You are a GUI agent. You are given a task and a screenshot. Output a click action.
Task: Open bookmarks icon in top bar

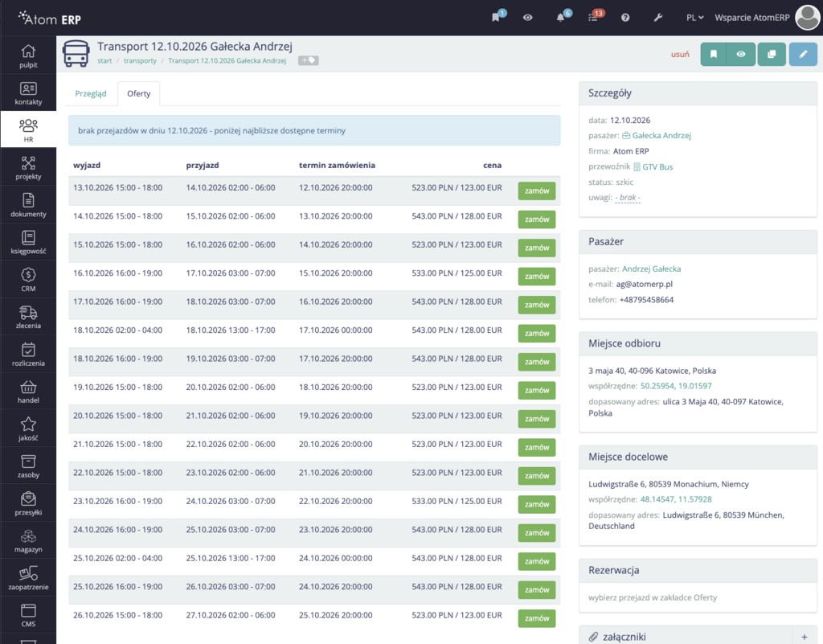(x=496, y=18)
